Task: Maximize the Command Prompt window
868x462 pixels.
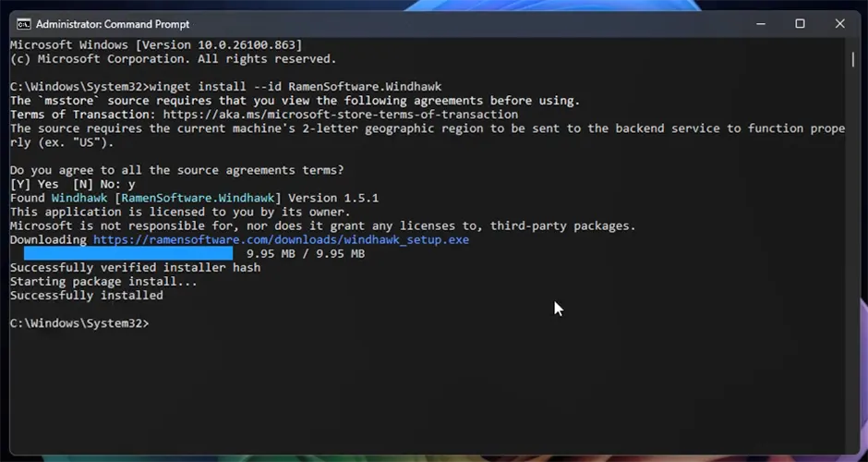Action: [800, 23]
